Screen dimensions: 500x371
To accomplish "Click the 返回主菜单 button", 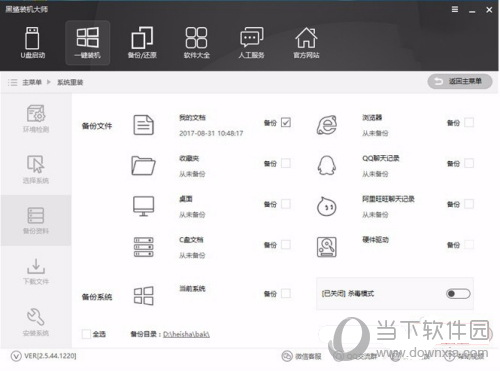I will pyautogui.click(x=460, y=81).
